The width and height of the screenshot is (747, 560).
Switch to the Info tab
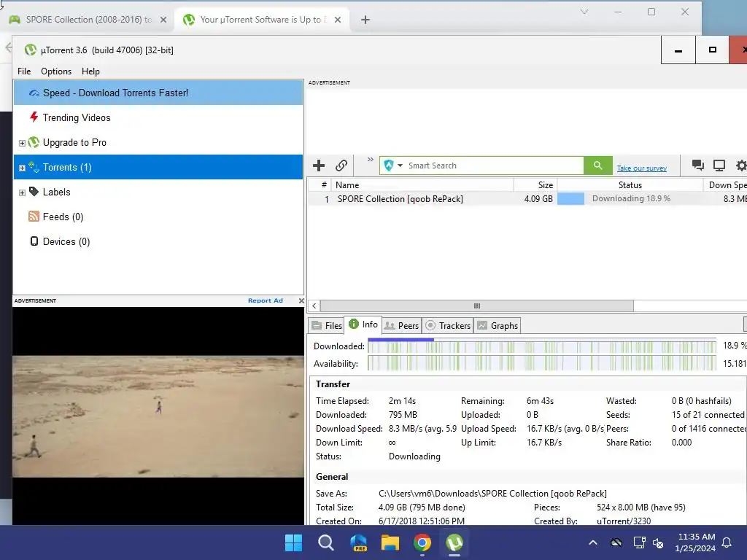point(363,324)
